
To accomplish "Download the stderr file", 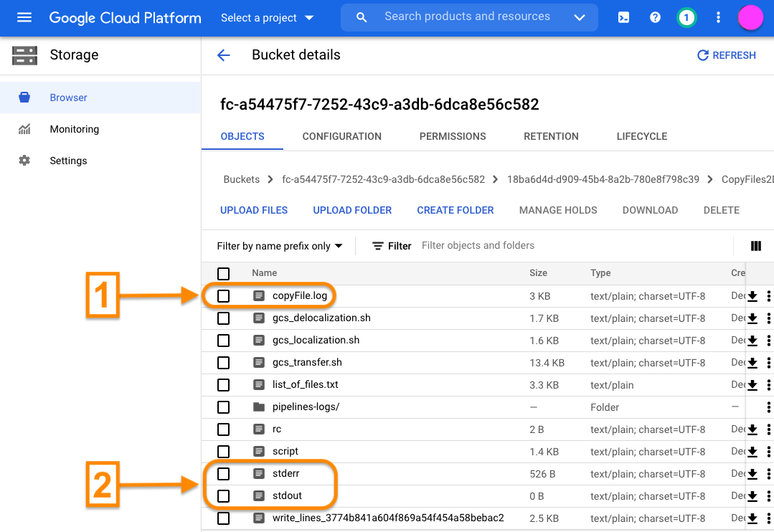I will pyautogui.click(x=752, y=474).
